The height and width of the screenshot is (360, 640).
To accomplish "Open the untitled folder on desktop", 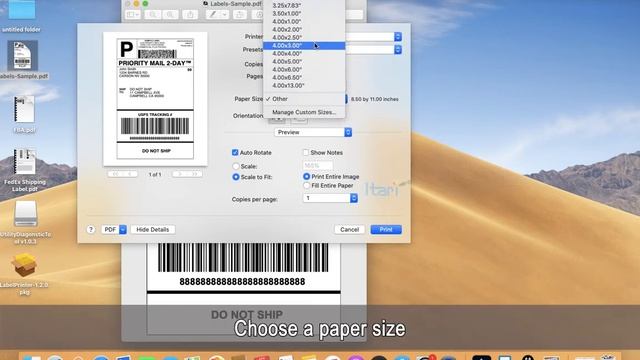I will pos(22,10).
